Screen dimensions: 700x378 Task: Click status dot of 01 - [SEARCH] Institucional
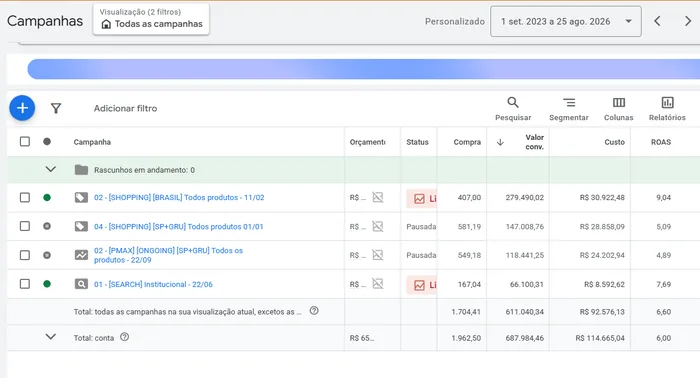(47, 284)
